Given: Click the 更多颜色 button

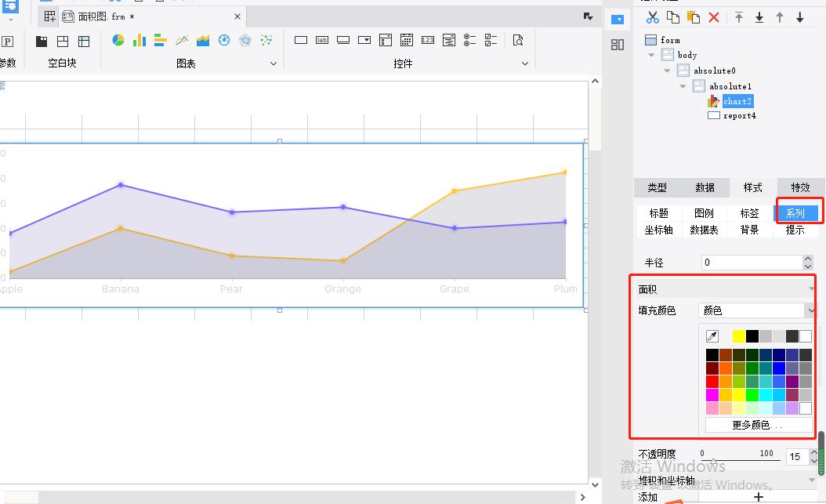Looking at the screenshot, I should pyautogui.click(x=759, y=425).
